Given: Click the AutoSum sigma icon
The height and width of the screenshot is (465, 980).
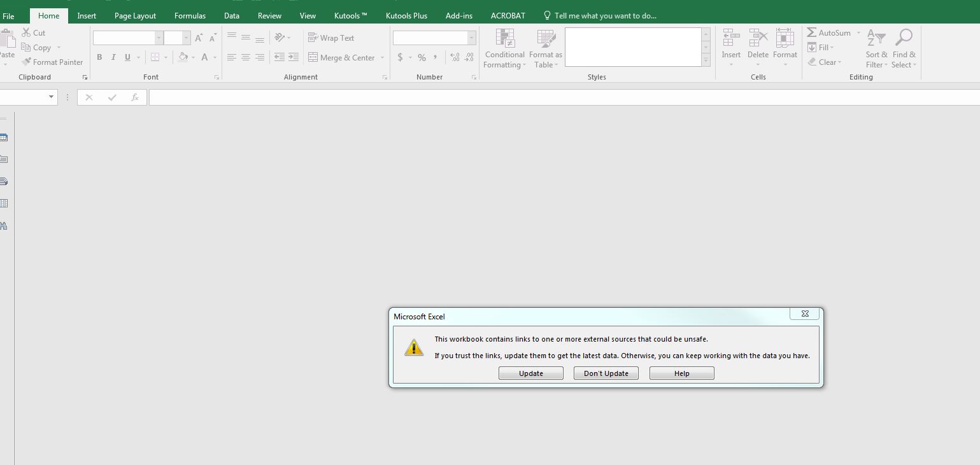Looking at the screenshot, I should pos(812,32).
